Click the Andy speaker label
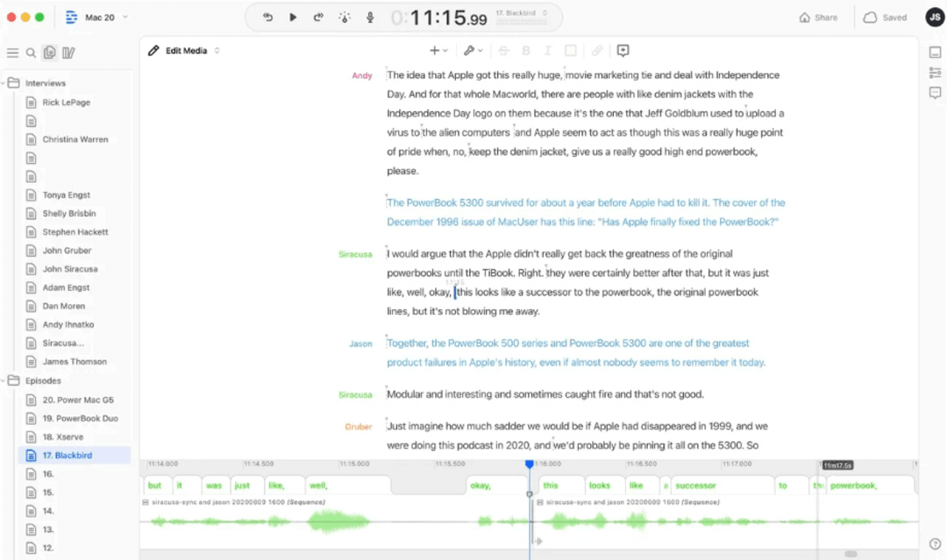This screenshot has height=560, width=947. pos(362,75)
